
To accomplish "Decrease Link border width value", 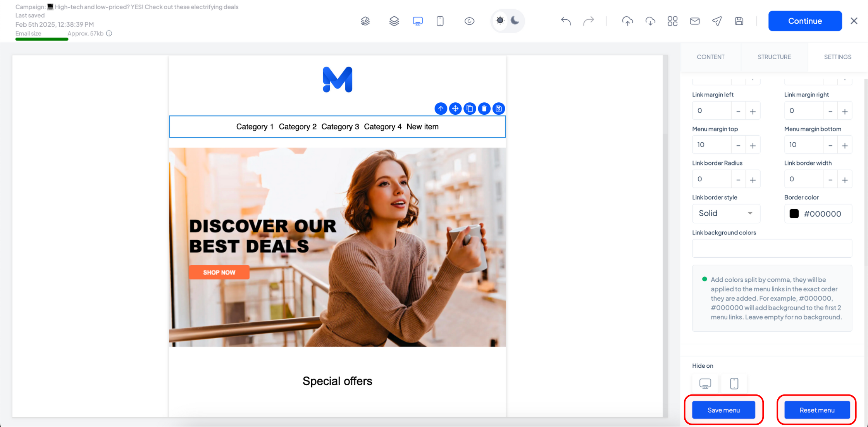I will 830,180.
